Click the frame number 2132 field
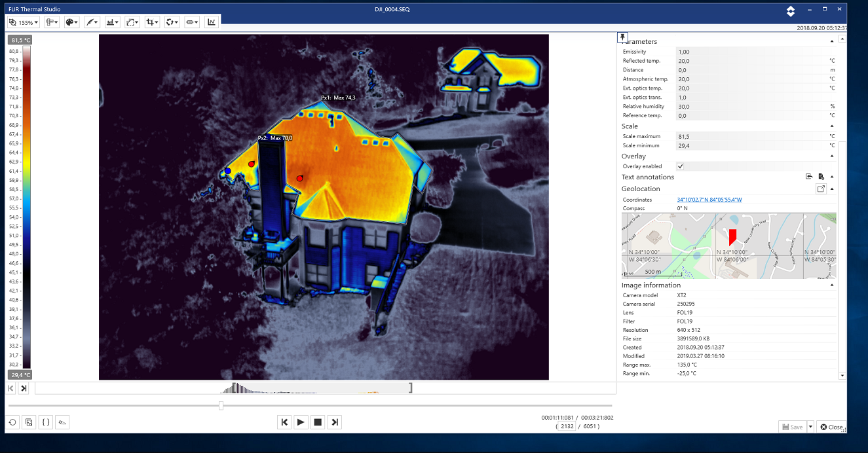 [x=567, y=426]
